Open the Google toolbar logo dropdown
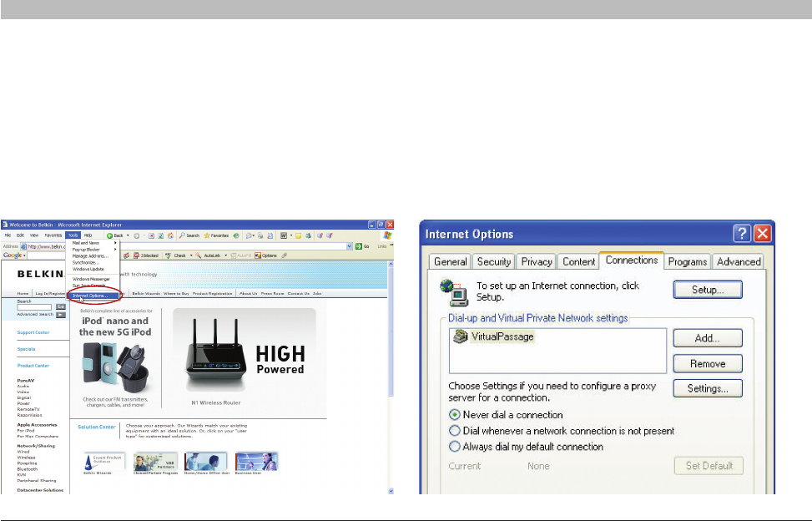The image size is (812, 521). (13, 255)
